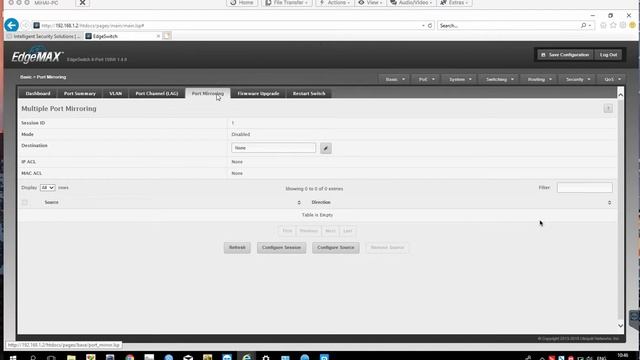Expand the System menu dropdown
Image resolution: width=640 pixels, height=360 pixels.
pos(460,79)
